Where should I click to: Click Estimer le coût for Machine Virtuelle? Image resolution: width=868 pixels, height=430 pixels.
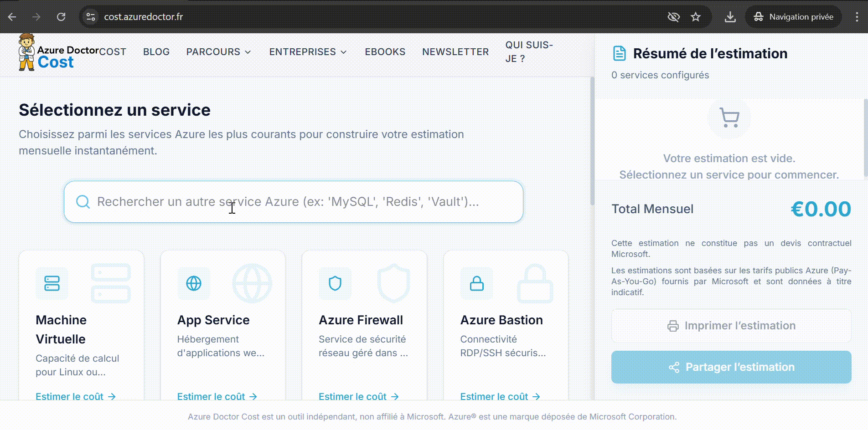click(76, 397)
